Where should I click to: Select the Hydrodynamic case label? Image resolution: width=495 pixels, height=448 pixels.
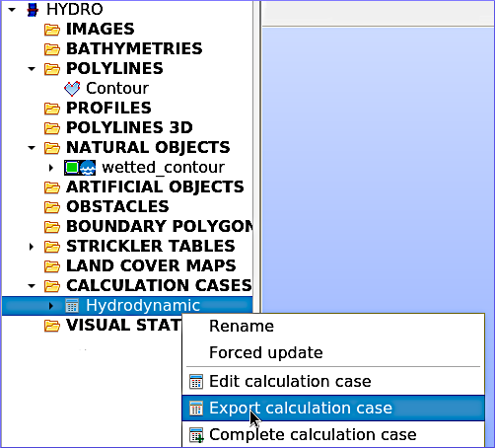143,306
